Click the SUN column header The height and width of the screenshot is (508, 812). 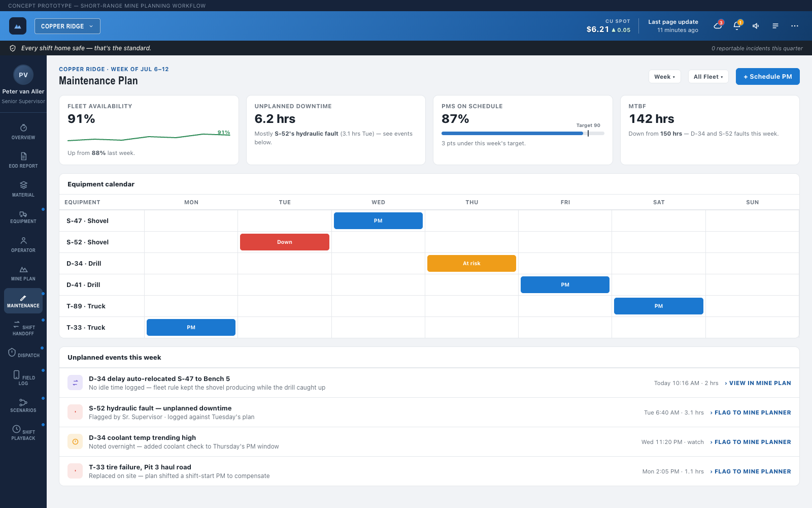[x=753, y=202]
